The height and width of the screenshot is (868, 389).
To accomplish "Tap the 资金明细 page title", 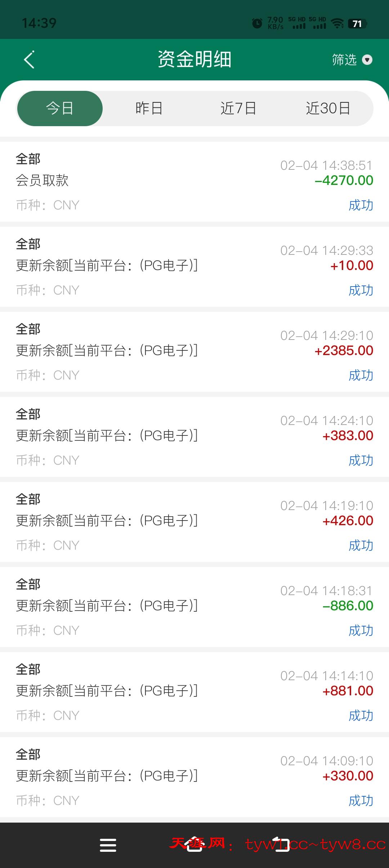I will click(194, 59).
